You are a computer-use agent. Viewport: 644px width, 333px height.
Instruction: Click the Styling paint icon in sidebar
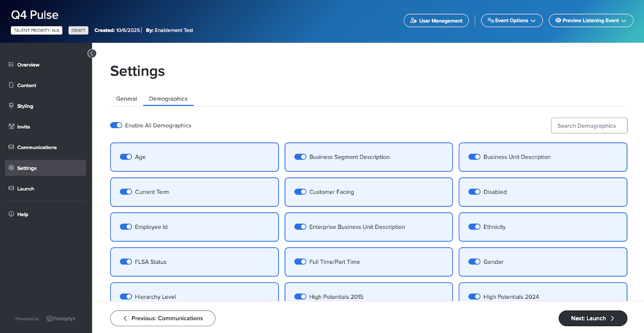pos(11,106)
